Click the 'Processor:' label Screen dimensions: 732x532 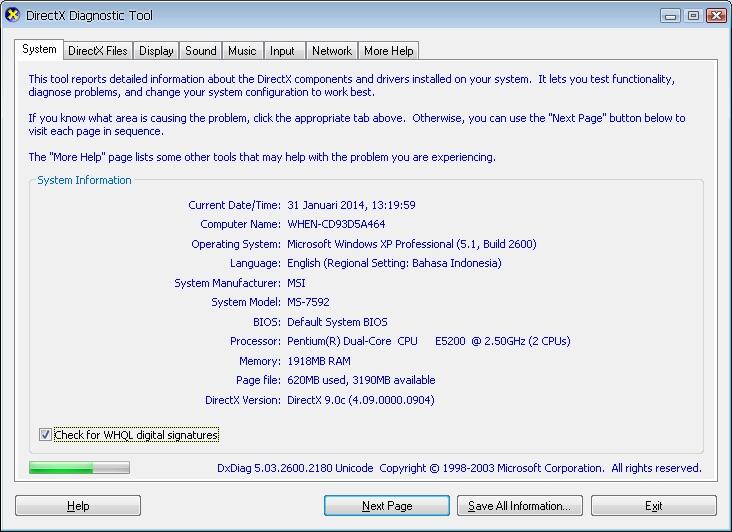[x=255, y=341]
